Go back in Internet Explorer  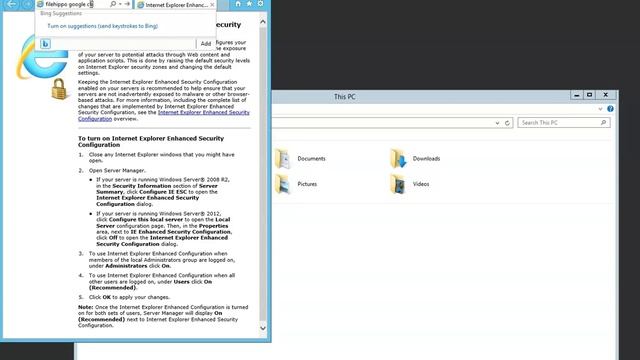11,4
